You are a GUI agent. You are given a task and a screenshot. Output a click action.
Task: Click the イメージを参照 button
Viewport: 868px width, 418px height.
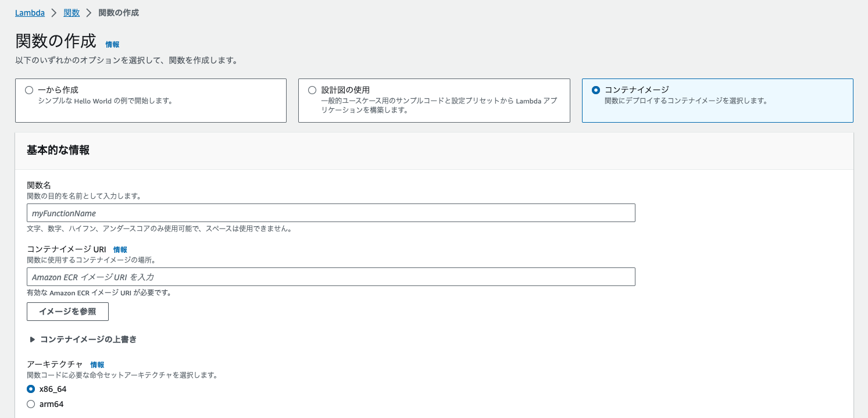67,312
